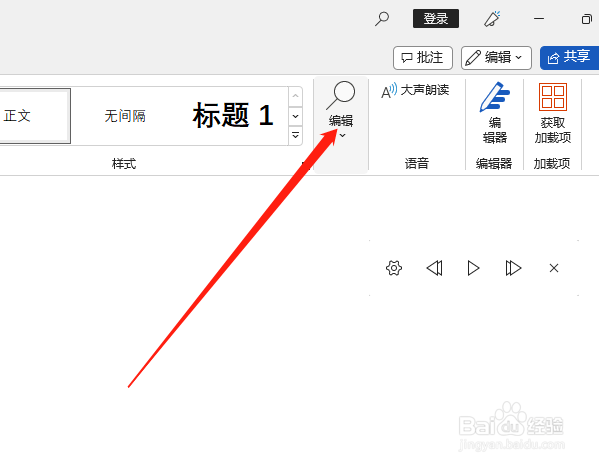Apply the 无间隔 style
This screenshot has width=599, height=466.
click(125, 116)
